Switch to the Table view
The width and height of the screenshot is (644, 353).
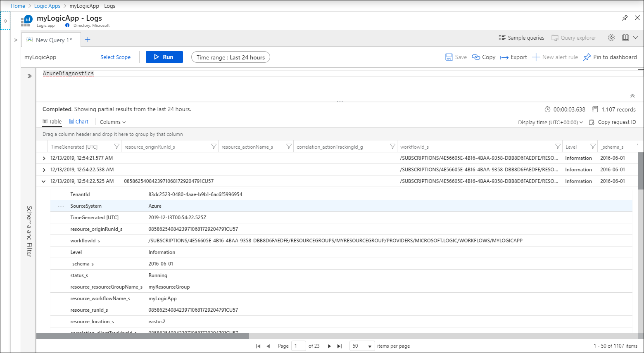tap(52, 122)
